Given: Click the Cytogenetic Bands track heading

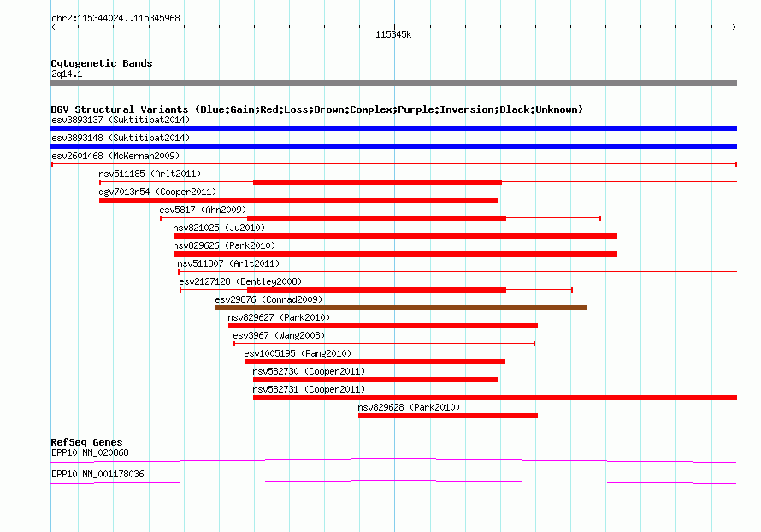Looking at the screenshot, I should pos(102,63).
